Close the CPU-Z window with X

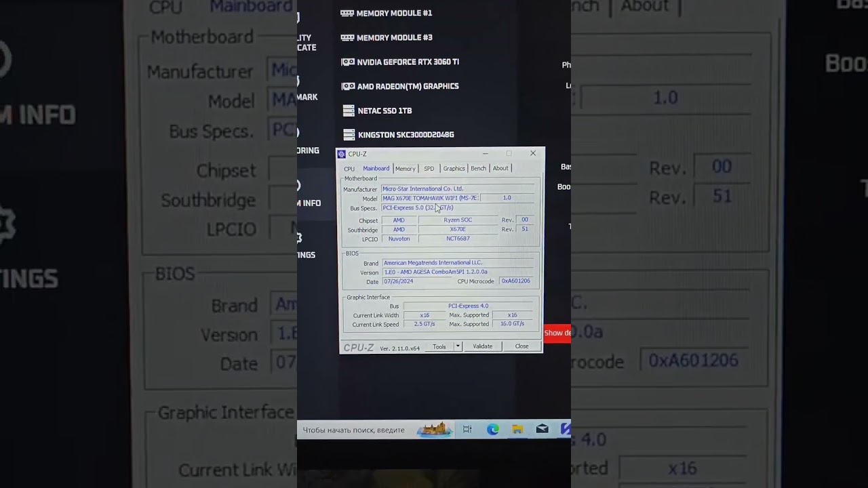[x=533, y=153]
